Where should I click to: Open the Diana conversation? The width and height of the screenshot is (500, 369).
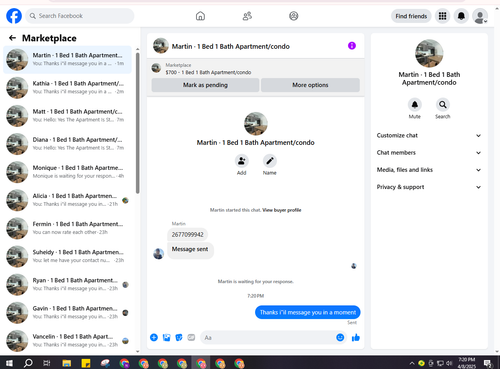(x=67, y=144)
